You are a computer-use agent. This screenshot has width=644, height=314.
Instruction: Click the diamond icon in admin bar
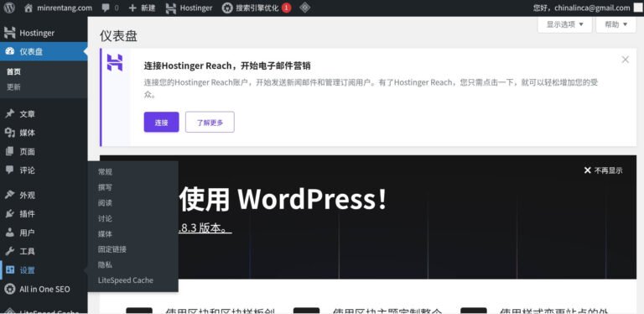coord(304,8)
